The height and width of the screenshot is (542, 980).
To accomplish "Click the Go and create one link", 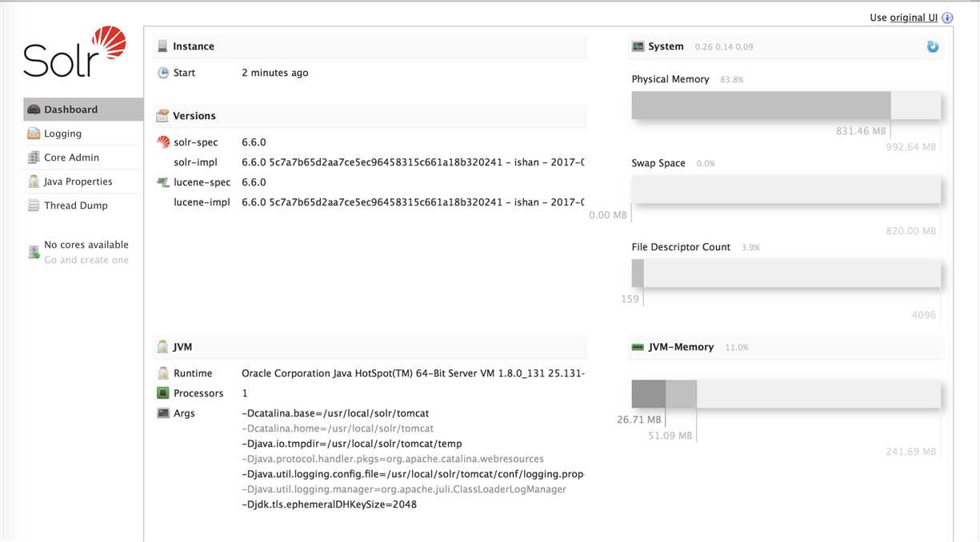I will 86,260.
